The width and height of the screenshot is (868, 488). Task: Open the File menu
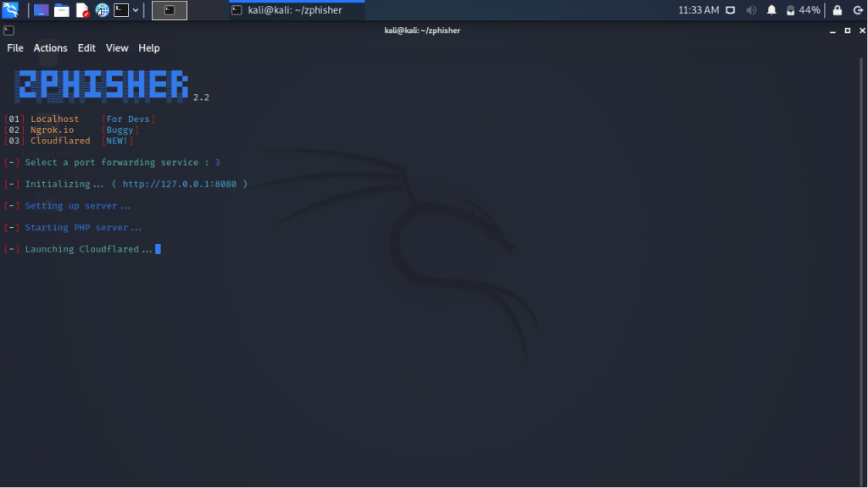[x=15, y=48]
